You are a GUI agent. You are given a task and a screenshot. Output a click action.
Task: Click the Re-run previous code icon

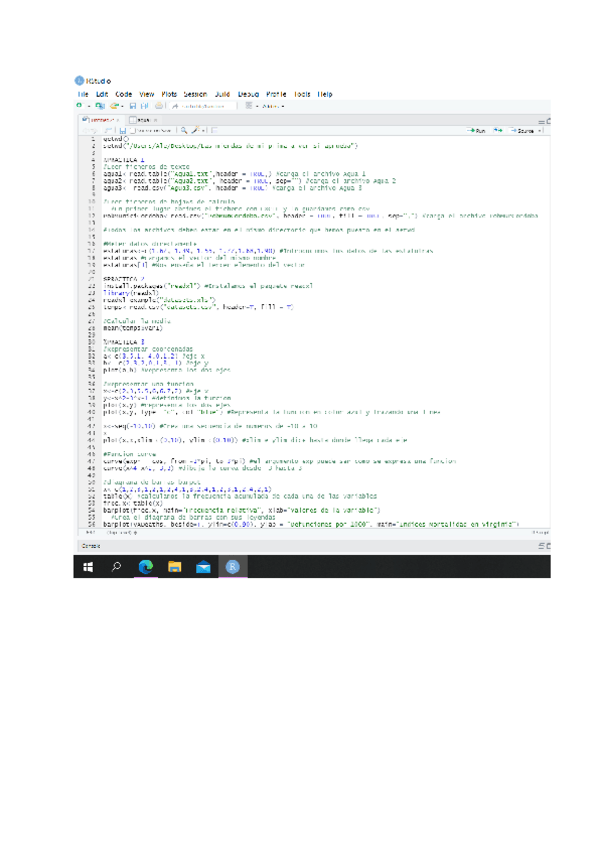tap(500, 130)
